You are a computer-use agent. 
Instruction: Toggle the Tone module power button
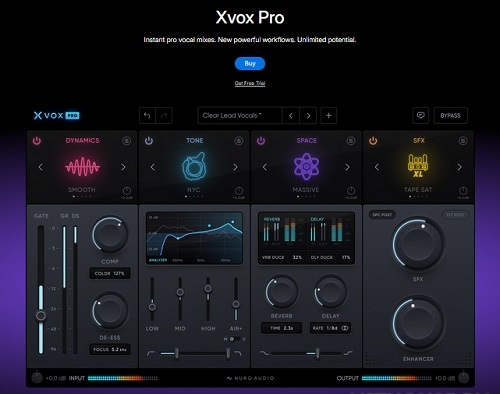click(149, 141)
